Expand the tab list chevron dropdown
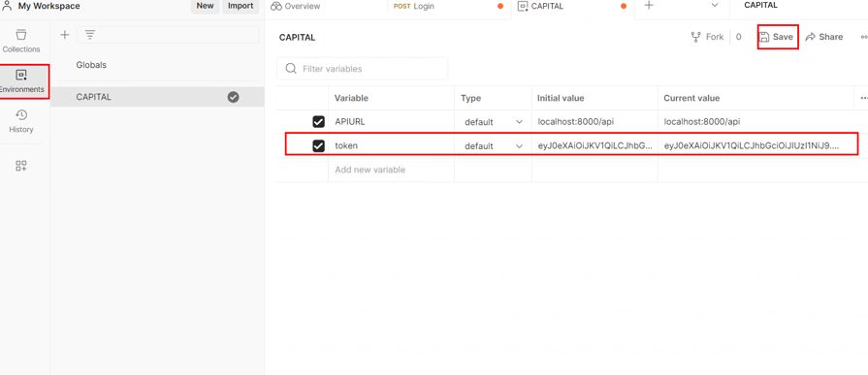868x375 pixels. (714, 6)
